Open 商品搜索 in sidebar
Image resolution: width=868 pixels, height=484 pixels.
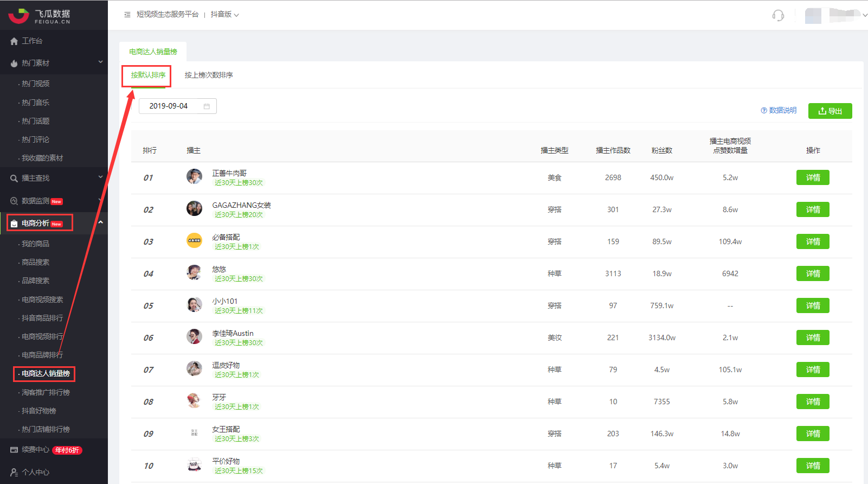[x=35, y=262]
